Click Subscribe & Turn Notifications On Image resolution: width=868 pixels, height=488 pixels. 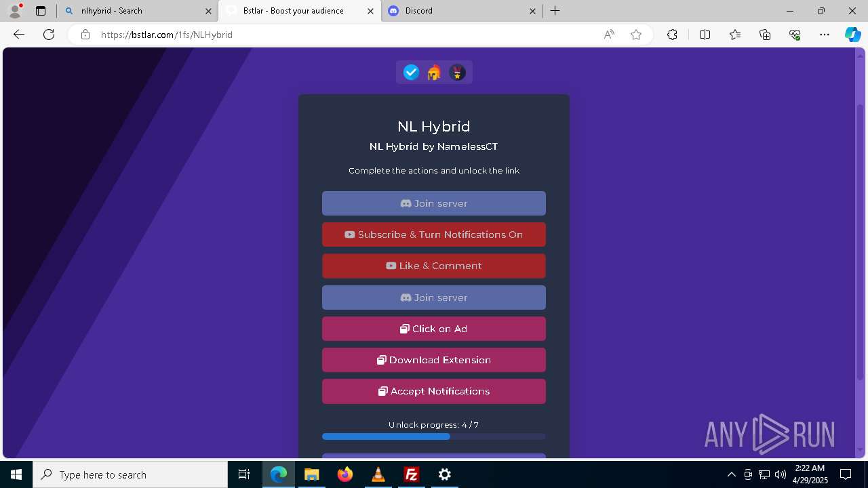coord(434,235)
